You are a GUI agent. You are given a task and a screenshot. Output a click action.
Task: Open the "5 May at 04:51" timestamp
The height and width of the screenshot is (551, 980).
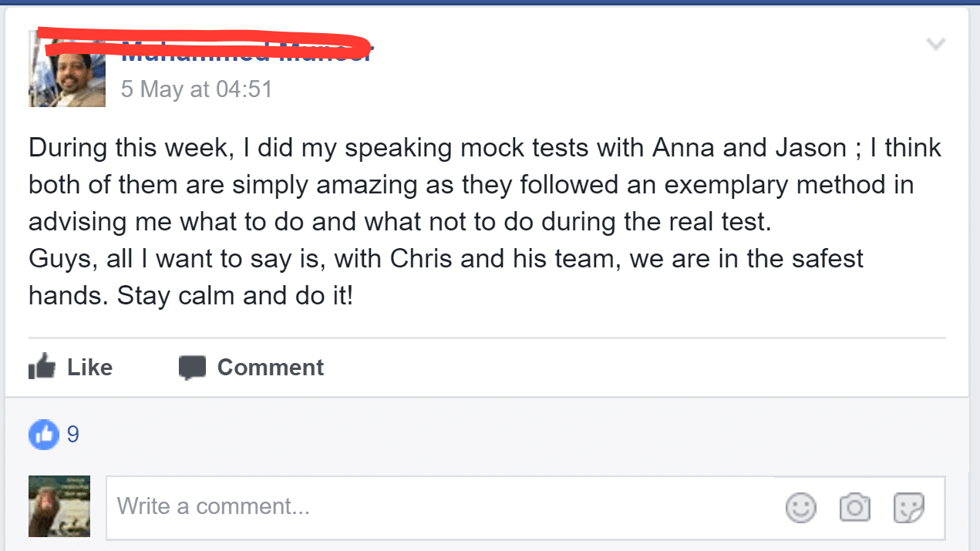click(x=197, y=89)
